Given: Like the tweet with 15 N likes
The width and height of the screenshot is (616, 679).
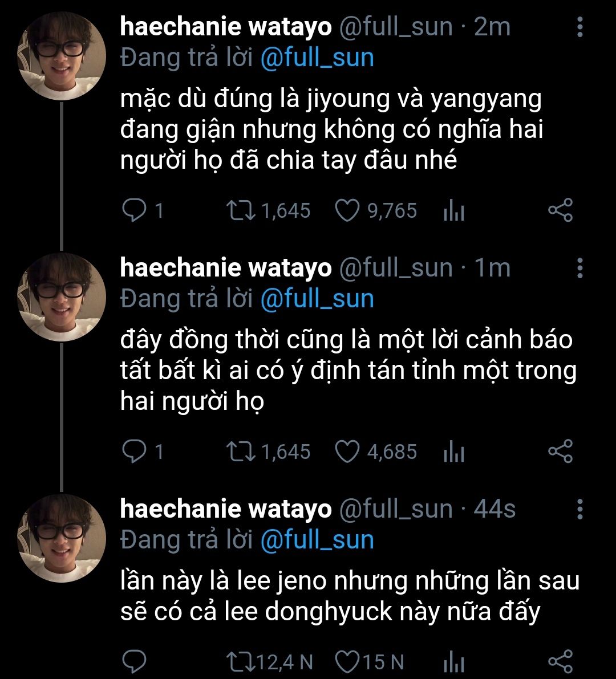Looking at the screenshot, I should 345,661.
